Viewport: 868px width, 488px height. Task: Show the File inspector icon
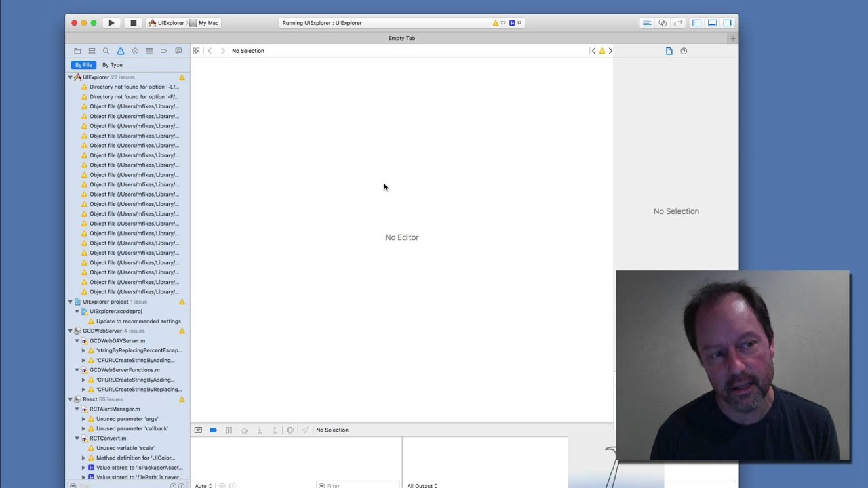point(669,51)
